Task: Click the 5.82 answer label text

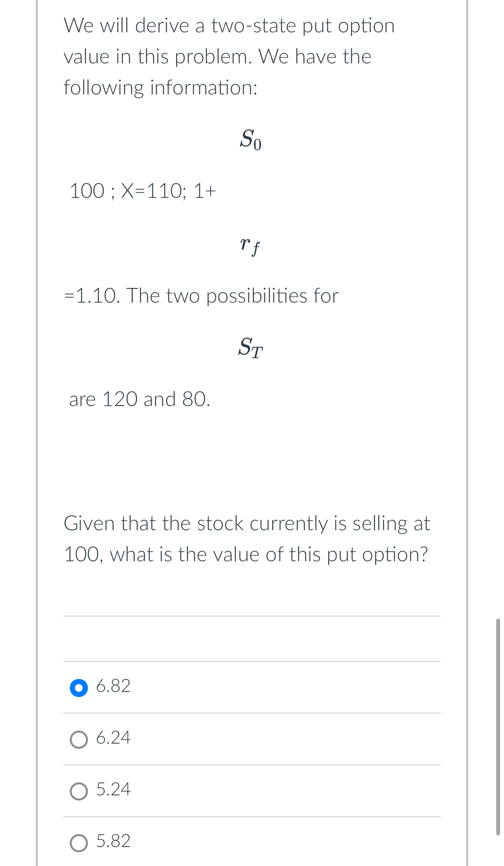Action: (113, 841)
